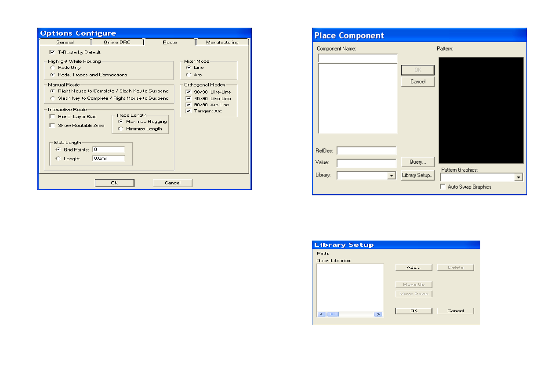Click left scroll arrow in Open Libraries
This screenshot has width=555, height=392.
click(x=321, y=314)
